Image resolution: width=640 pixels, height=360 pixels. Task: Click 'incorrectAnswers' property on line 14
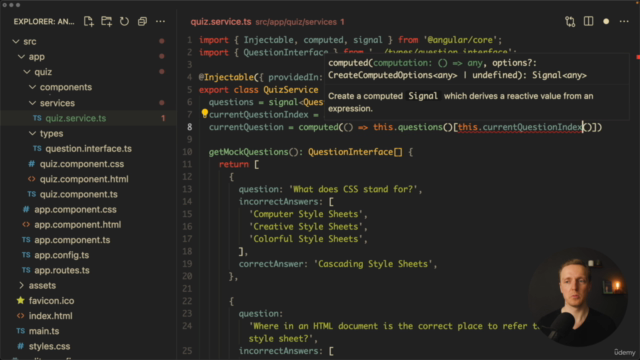click(278, 202)
